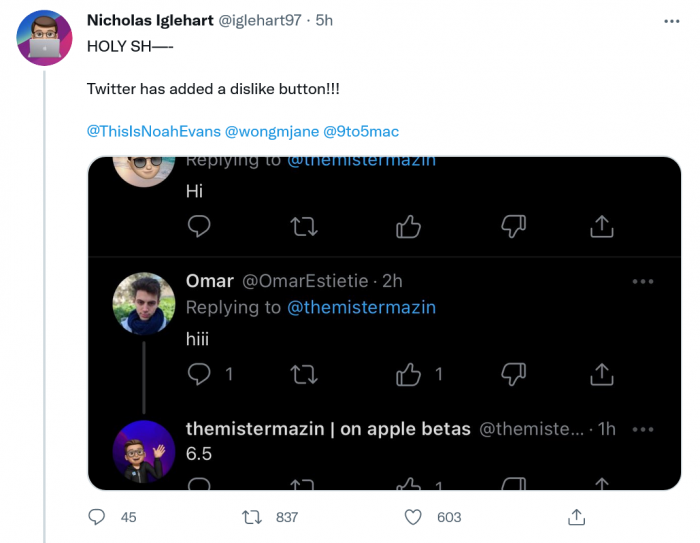Screen dimensions: 700x543
Task: Retweet the dislike button tweet
Action: (254, 517)
